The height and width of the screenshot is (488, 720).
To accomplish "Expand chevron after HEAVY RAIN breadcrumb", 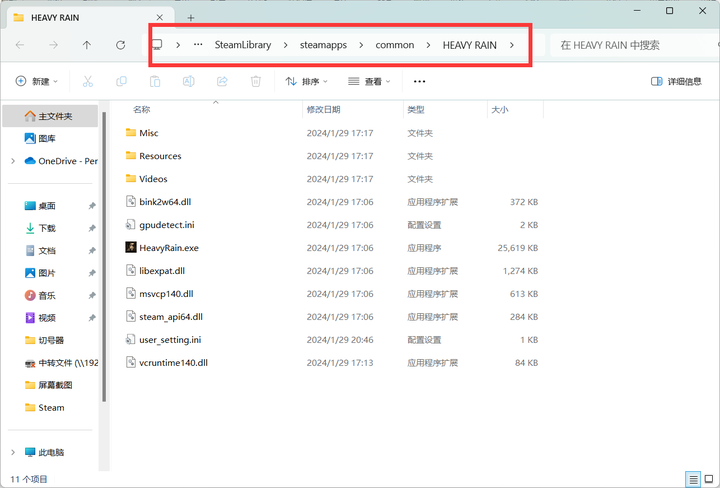I will (512, 45).
